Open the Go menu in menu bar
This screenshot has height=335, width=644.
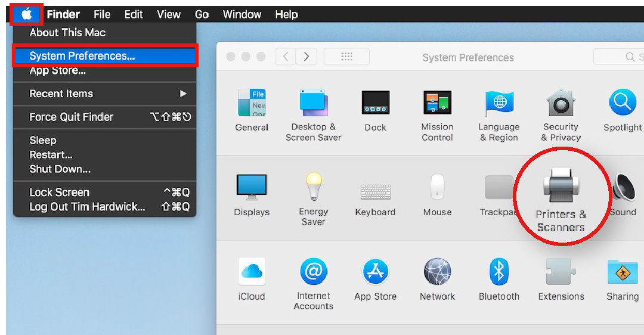tap(202, 14)
